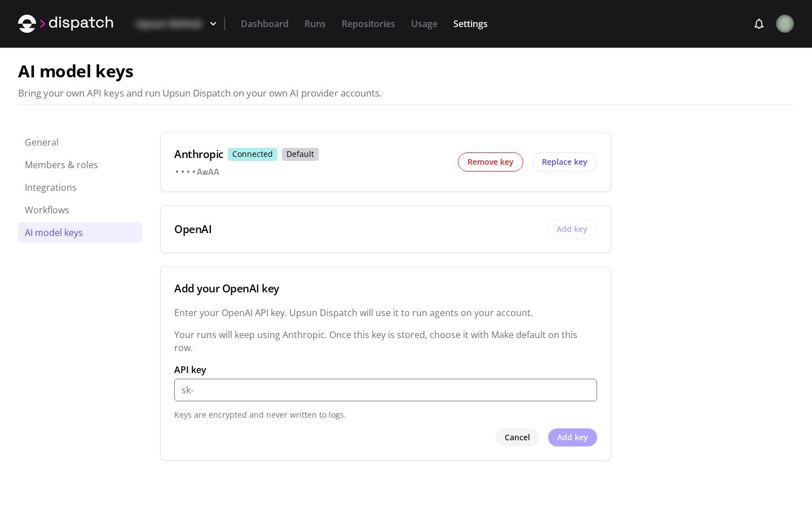Click the Default badge on Anthropic
812x508 pixels.
tap(300, 154)
